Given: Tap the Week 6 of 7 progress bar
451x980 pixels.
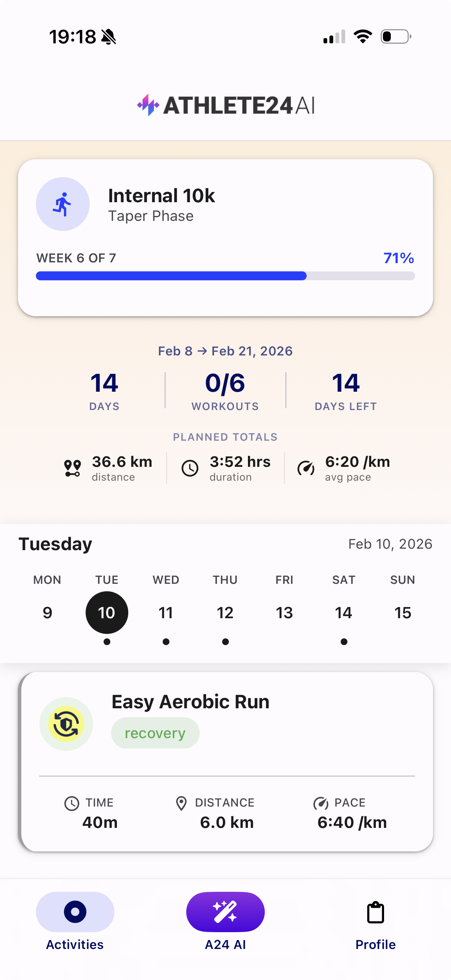Looking at the screenshot, I should click(225, 276).
